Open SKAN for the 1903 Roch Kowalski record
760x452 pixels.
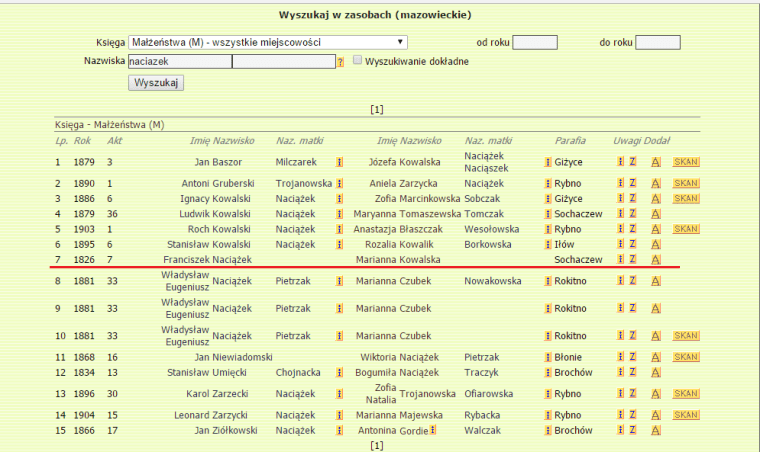coord(686,229)
